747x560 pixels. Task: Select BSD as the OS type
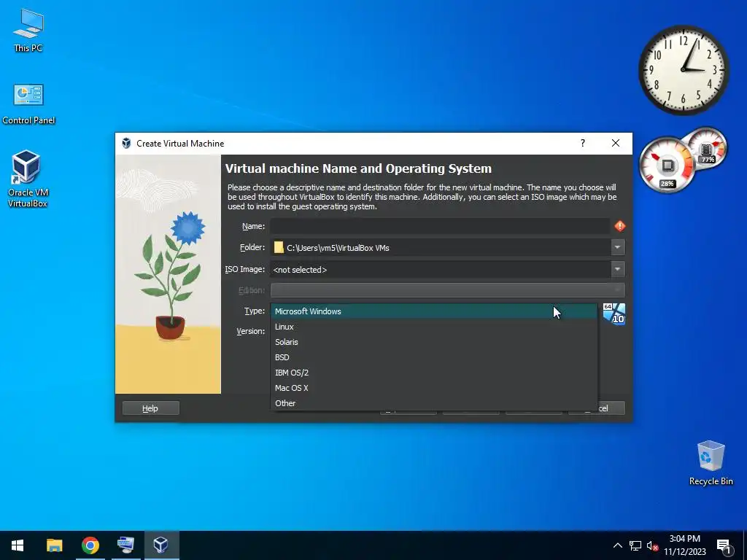click(434, 357)
